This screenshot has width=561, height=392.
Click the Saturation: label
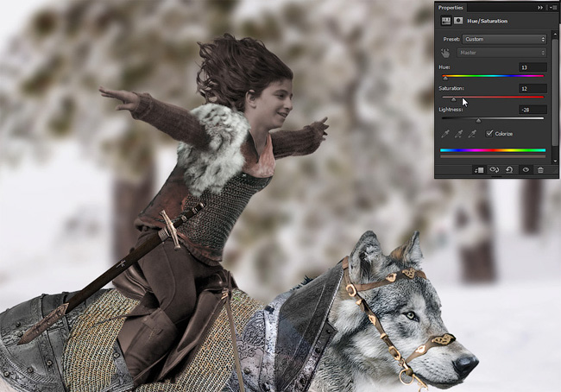451,88
